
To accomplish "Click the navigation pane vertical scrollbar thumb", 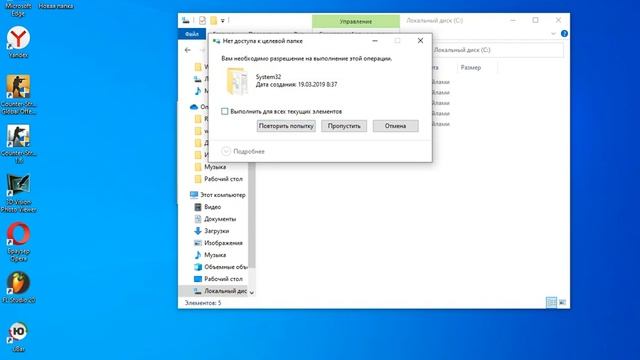I will (x=251, y=214).
